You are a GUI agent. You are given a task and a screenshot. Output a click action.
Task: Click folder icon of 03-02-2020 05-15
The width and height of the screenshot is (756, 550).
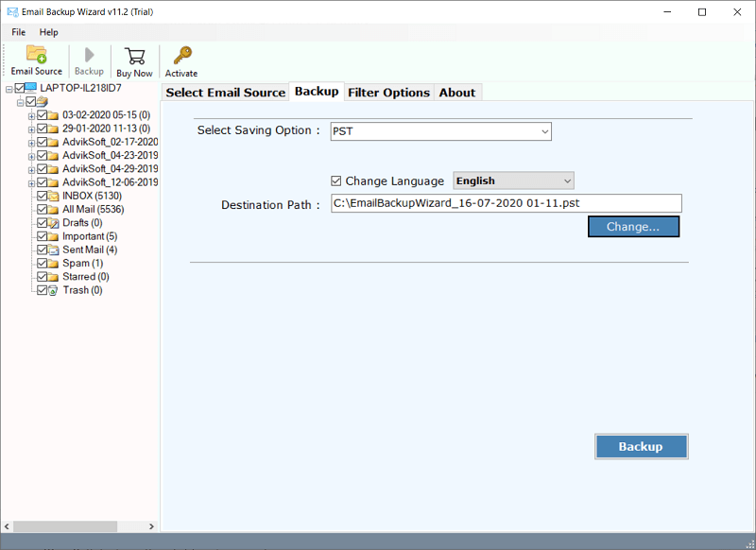[x=54, y=115]
